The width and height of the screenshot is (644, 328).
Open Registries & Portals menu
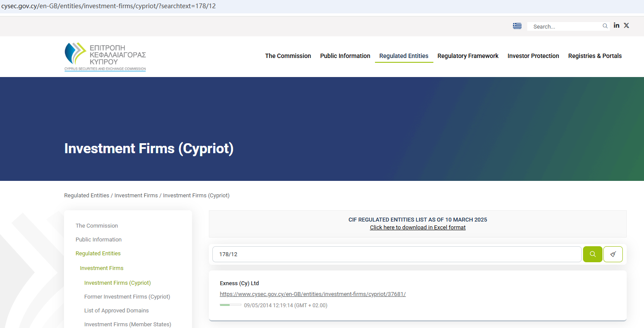click(x=595, y=56)
